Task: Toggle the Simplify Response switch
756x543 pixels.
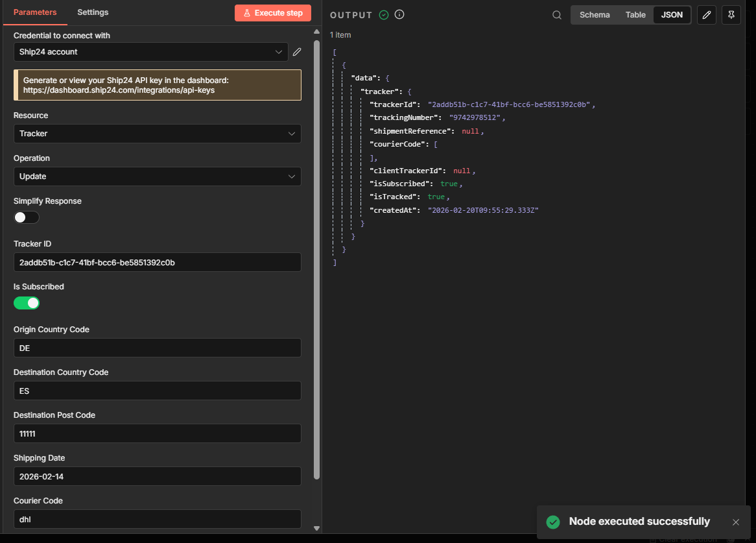Action: [x=27, y=217]
